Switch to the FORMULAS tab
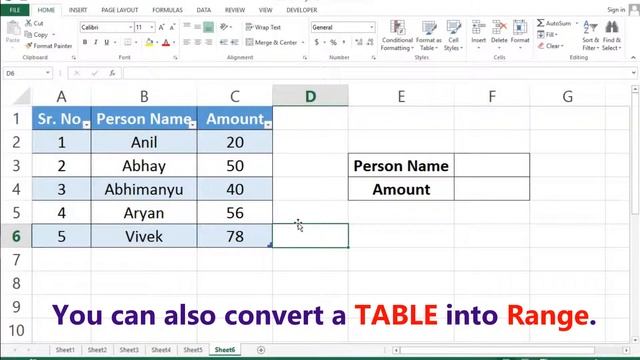Image resolution: width=640 pixels, height=360 pixels. click(x=167, y=10)
